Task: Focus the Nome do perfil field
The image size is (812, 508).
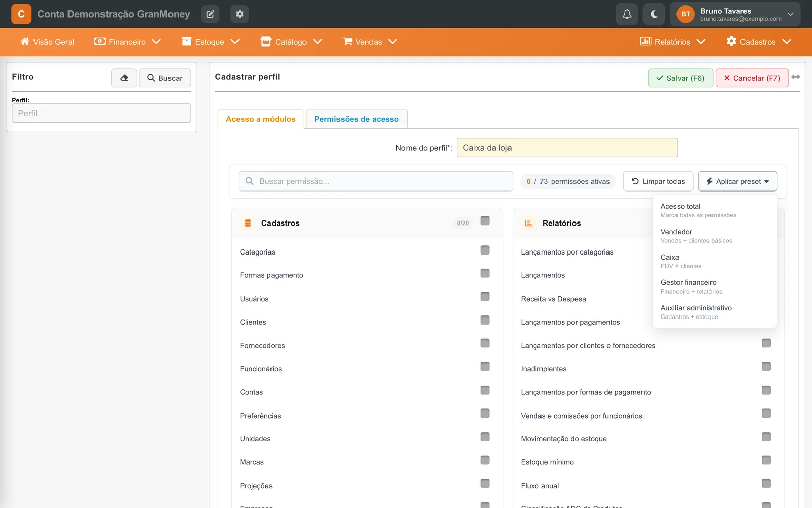Action: pyautogui.click(x=567, y=148)
